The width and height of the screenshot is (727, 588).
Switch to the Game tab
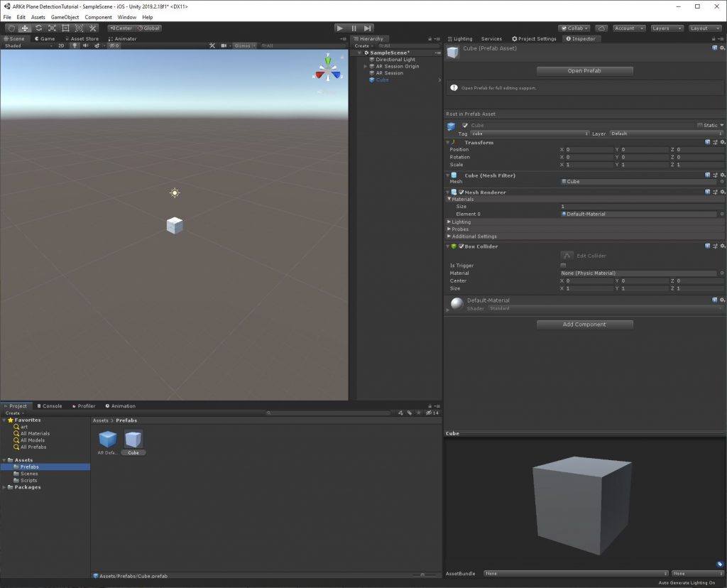point(45,39)
